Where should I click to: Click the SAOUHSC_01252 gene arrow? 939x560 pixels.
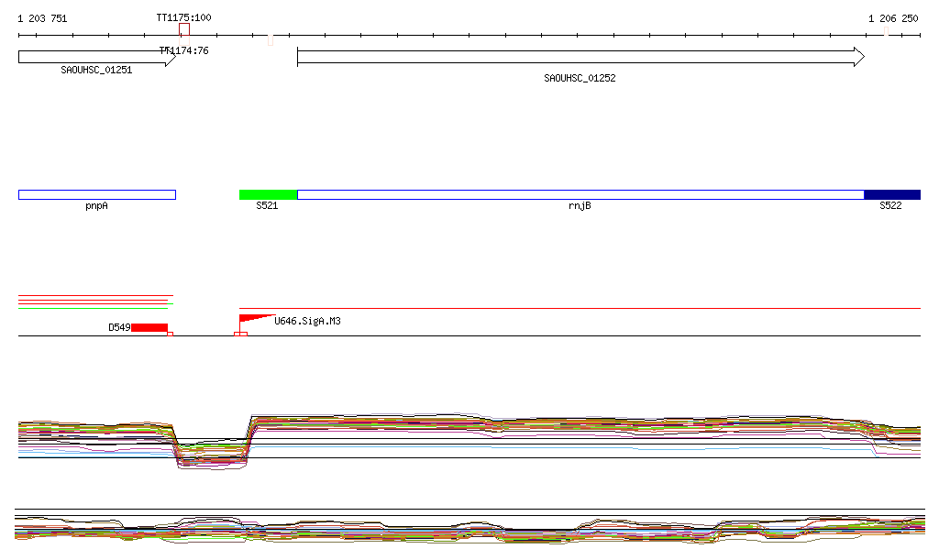coord(580,57)
